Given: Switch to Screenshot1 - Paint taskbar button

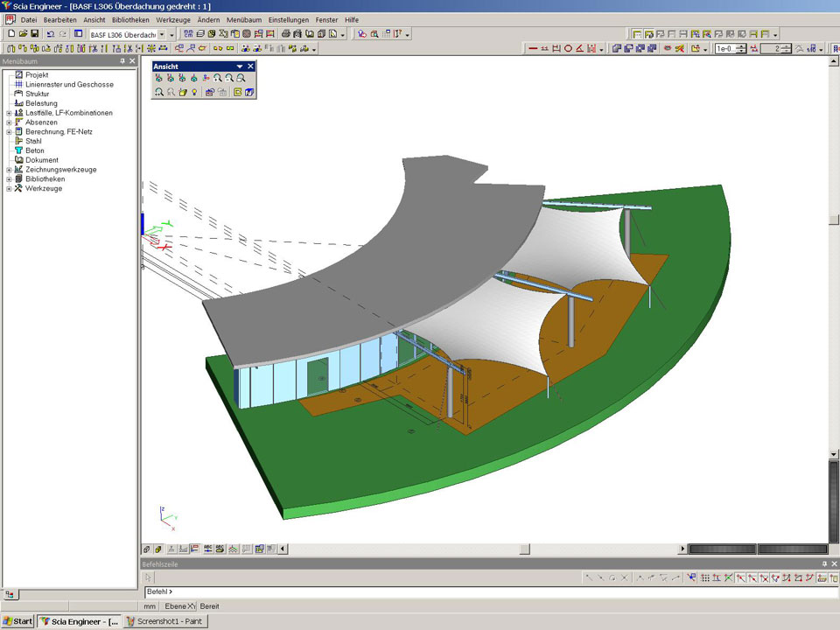Looking at the screenshot, I should tap(164, 621).
